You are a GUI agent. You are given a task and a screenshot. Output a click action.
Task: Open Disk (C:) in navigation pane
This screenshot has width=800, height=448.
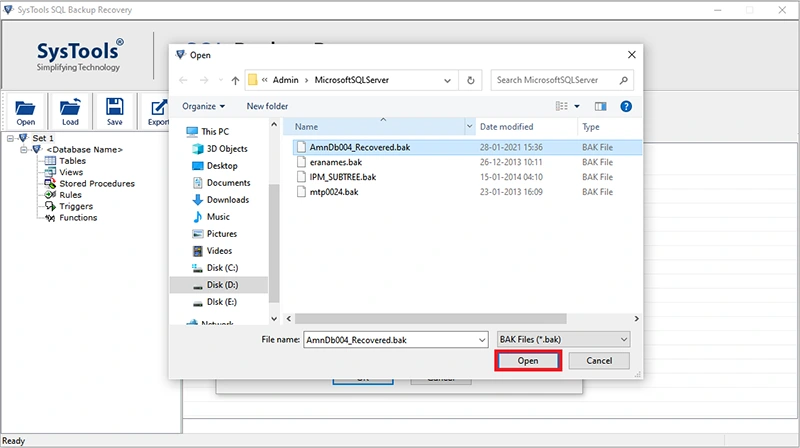pos(215,268)
